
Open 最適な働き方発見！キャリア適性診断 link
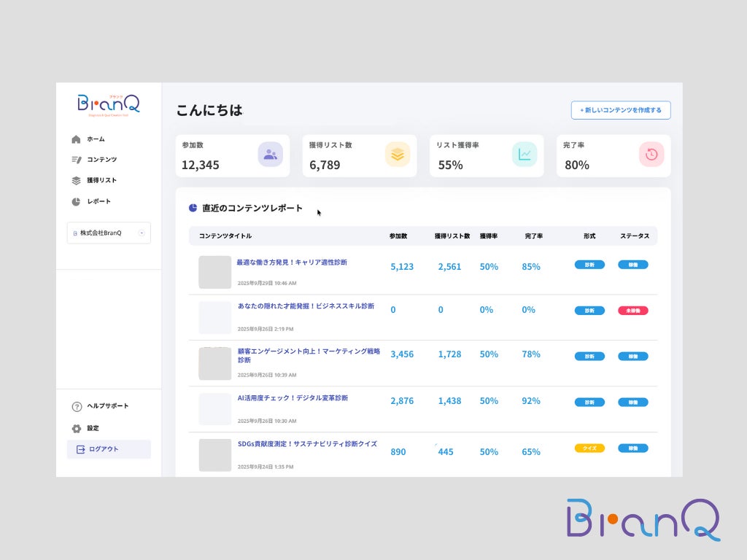click(292, 262)
